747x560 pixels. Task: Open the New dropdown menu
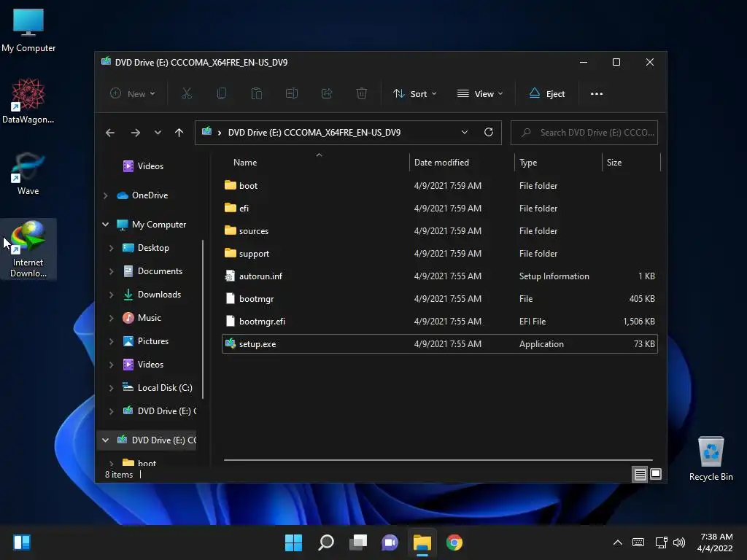[x=133, y=94]
